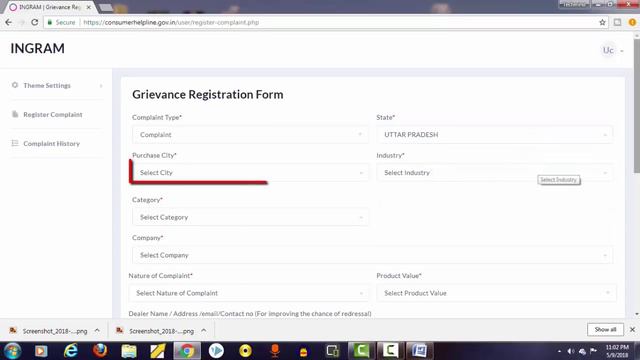Screen dimensions: 640x360
Task: Open the Select Nature of Complaint dropdown
Action: tap(248, 293)
